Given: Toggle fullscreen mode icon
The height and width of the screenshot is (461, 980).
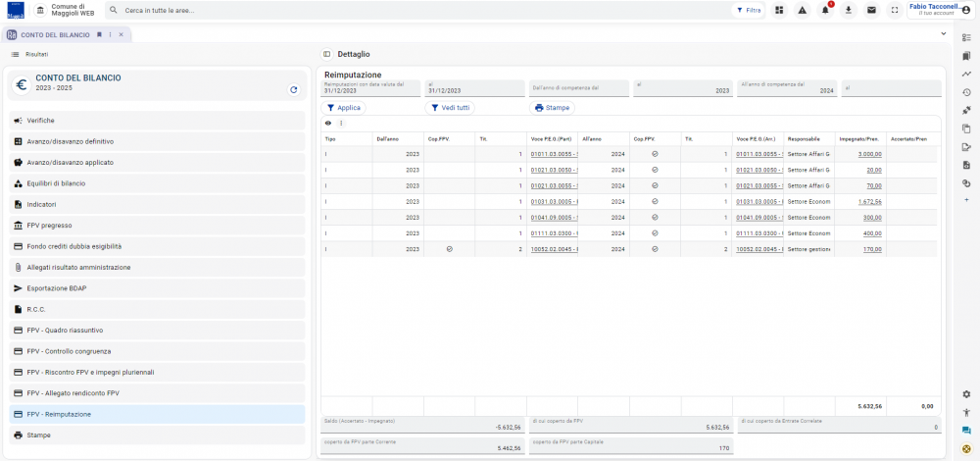Looking at the screenshot, I should click(895, 10).
